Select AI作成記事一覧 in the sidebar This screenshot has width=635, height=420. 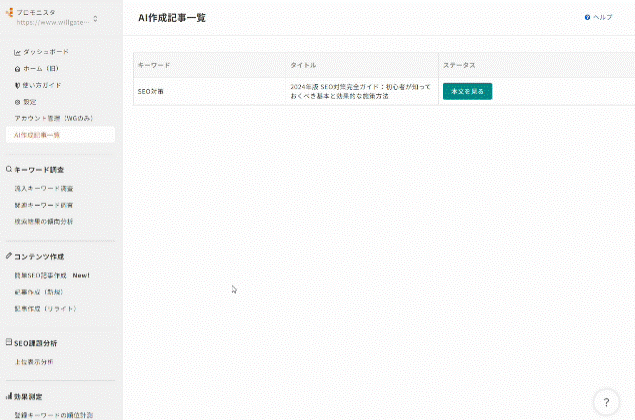point(38,134)
